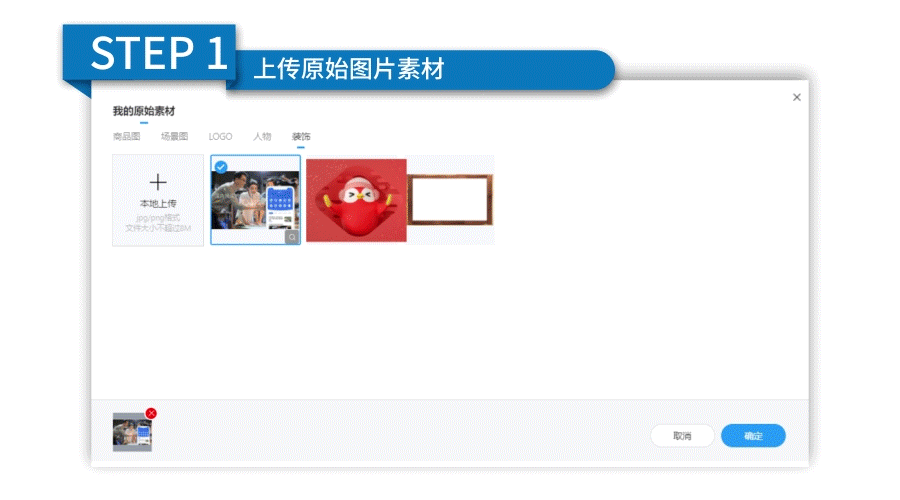Open the magnifier preview icon on photo
The image size is (900, 500).
pyautogui.click(x=292, y=237)
